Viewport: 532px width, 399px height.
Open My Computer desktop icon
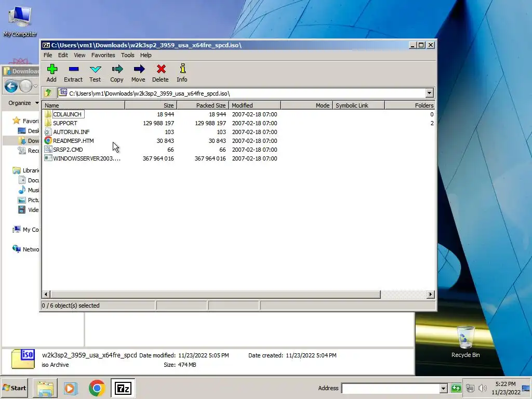(x=20, y=21)
